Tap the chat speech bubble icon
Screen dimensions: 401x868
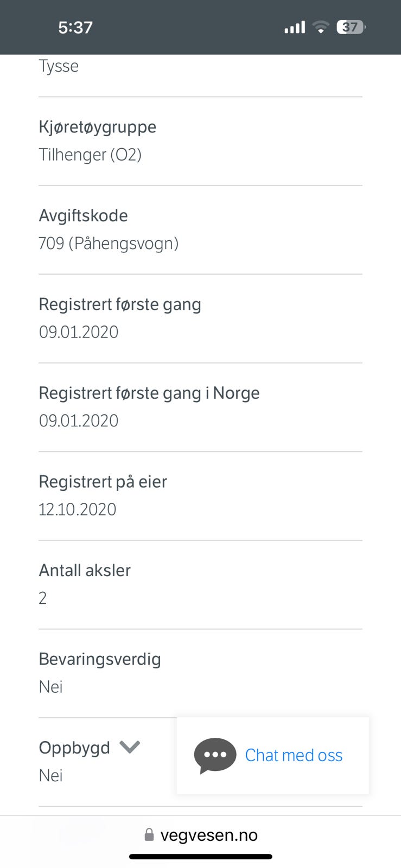point(215,755)
